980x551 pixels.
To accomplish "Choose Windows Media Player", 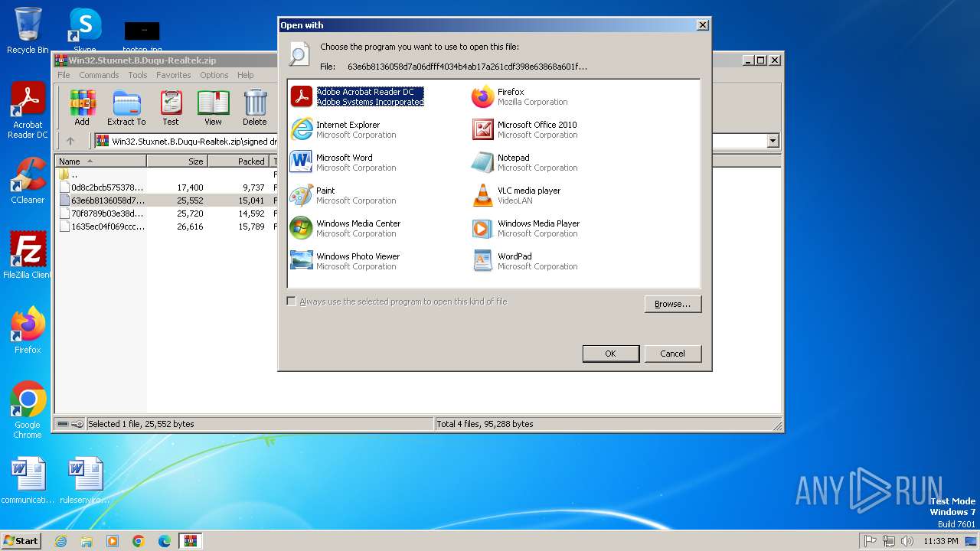I will pyautogui.click(x=526, y=228).
